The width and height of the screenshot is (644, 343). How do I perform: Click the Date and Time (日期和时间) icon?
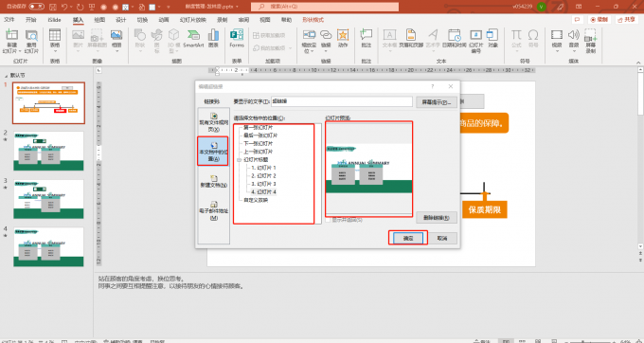point(455,35)
